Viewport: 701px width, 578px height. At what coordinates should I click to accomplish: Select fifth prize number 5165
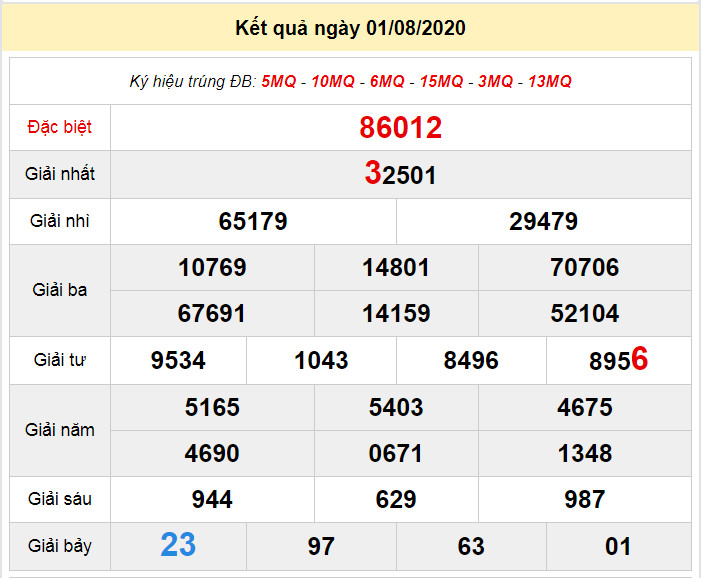pos(212,407)
